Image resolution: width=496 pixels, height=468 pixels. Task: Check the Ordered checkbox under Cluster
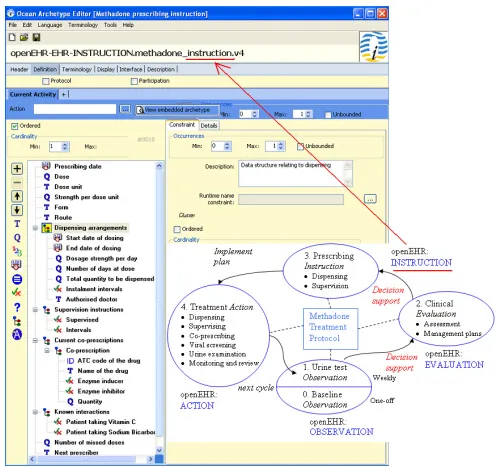point(177,229)
